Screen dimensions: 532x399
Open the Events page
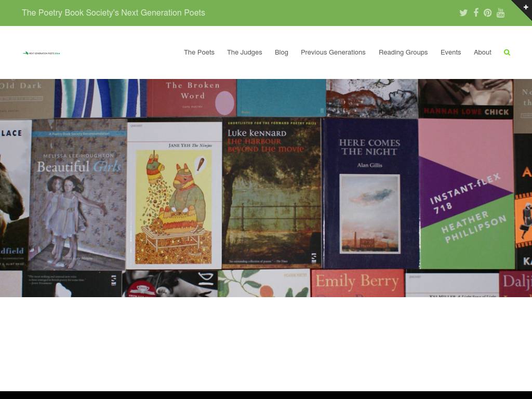click(450, 52)
